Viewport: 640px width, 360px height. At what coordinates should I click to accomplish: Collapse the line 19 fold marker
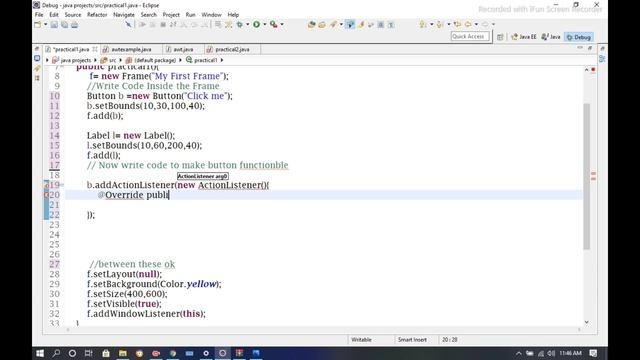point(62,185)
